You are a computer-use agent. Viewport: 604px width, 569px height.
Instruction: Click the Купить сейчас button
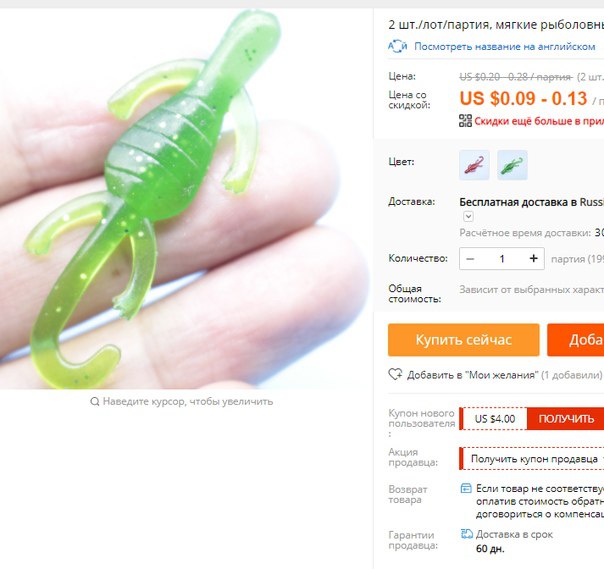tap(463, 340)
